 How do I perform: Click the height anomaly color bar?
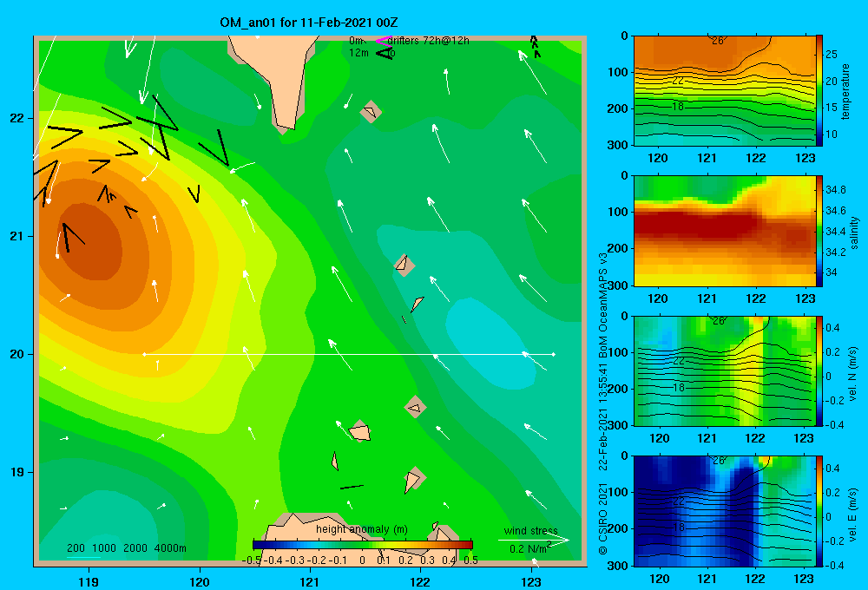coord(363,545)
